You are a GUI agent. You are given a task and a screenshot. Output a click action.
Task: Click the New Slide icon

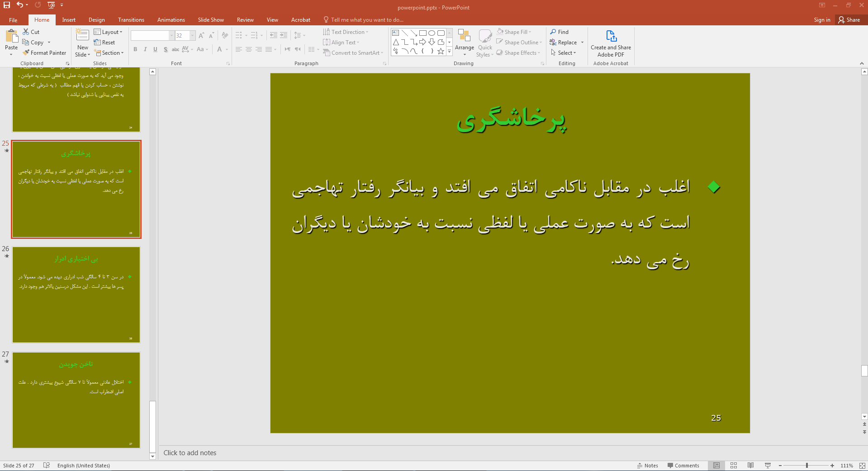(x=82, y=35)
